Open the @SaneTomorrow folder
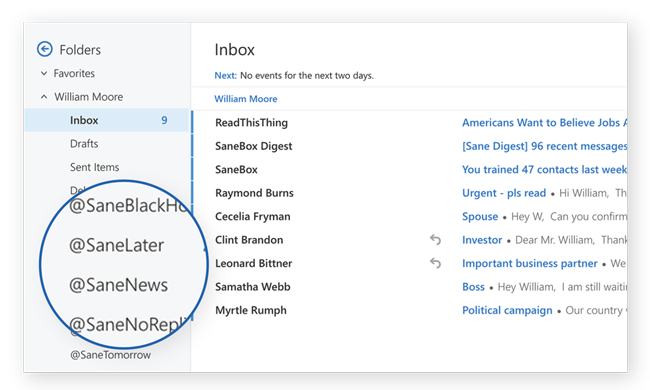This screenshot has width=650, height=390. [110, 355]
